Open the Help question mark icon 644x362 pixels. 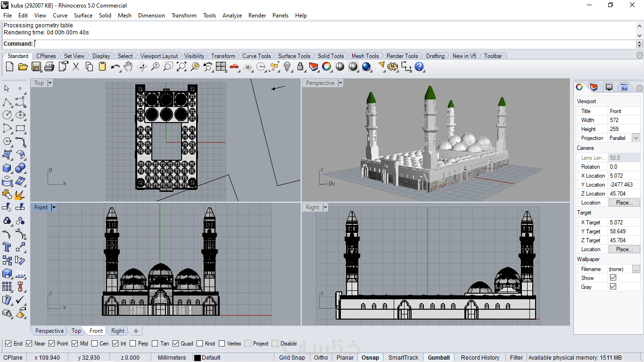419,67
